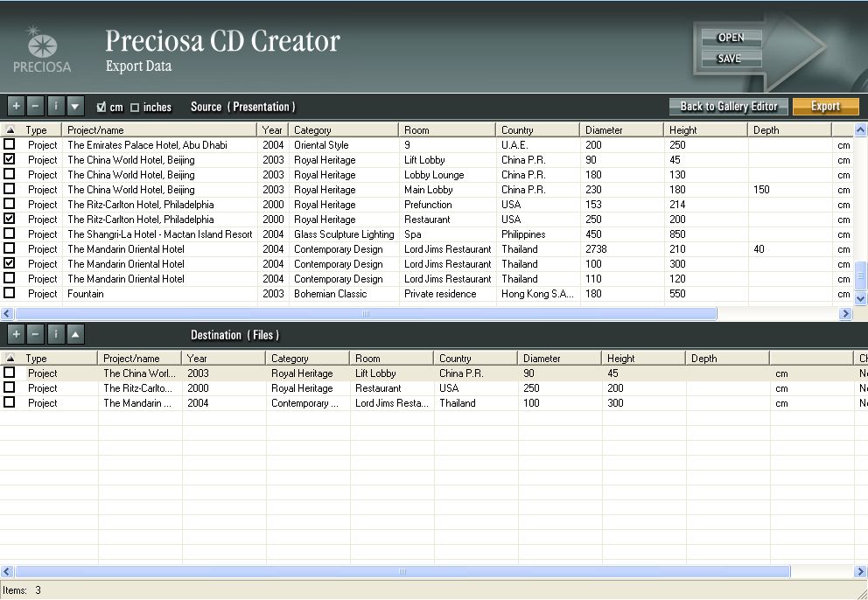Image resolution: width=868 pixels, height=600 pixels.
Task: Click the down-arrow icon in Source toolbar
Action: click(75, 106)
